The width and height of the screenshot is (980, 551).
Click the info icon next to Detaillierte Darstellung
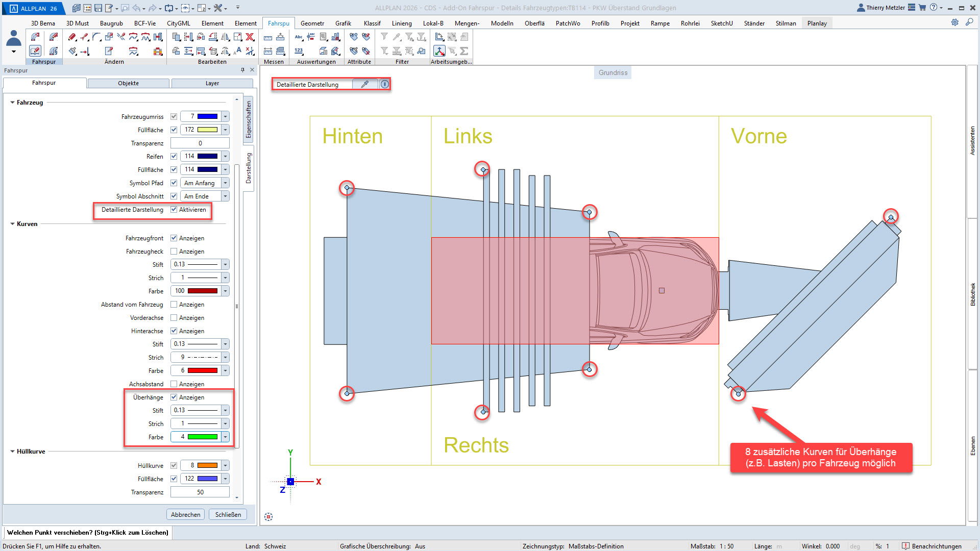tap(385, 84)
